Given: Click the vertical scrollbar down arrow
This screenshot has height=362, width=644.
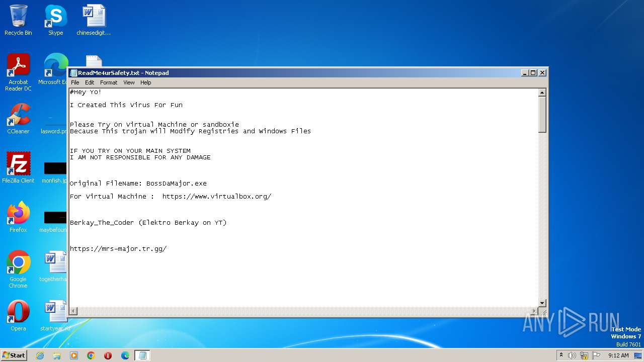Looking at the screenshot, I should point(542,303).
